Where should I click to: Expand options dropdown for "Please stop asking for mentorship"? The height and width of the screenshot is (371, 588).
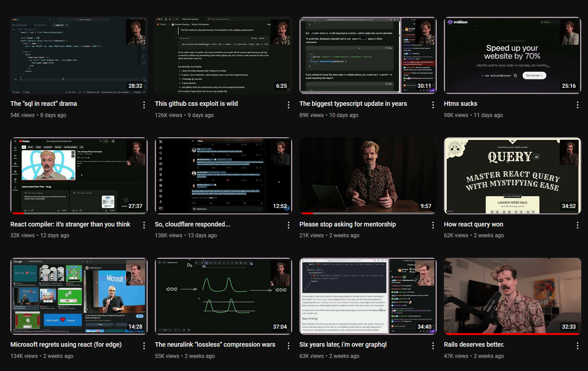click(x=433, y=225)
